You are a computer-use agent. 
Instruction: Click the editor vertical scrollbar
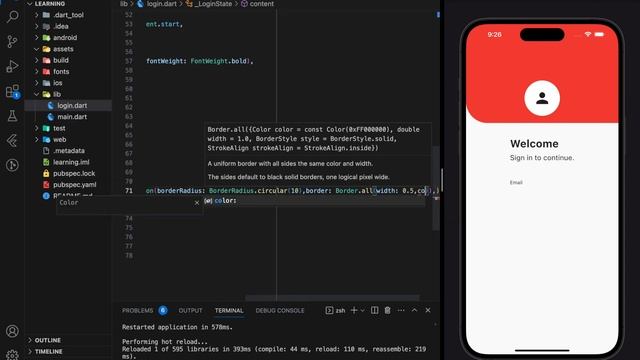pyautogui.click(x=436, y=188)
